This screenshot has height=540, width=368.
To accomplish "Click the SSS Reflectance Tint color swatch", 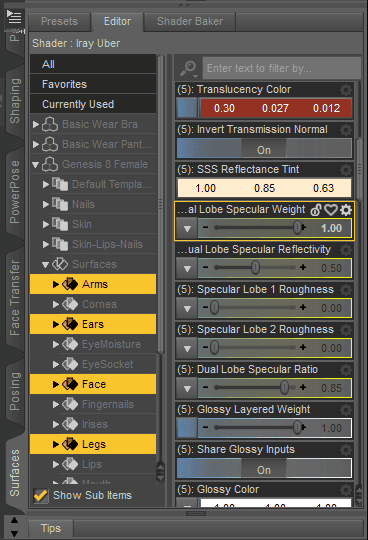I will (264, 188).
